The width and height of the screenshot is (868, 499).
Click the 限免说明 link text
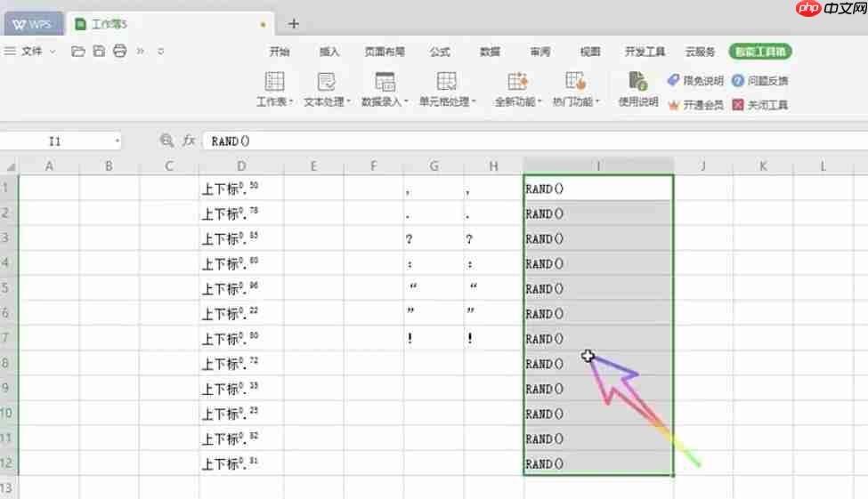703,81
